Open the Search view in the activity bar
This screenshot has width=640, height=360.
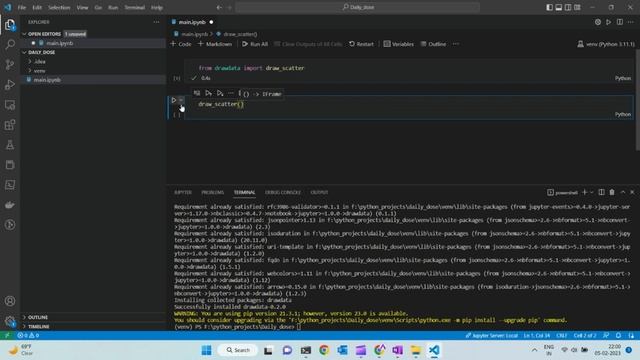(10, 44)
